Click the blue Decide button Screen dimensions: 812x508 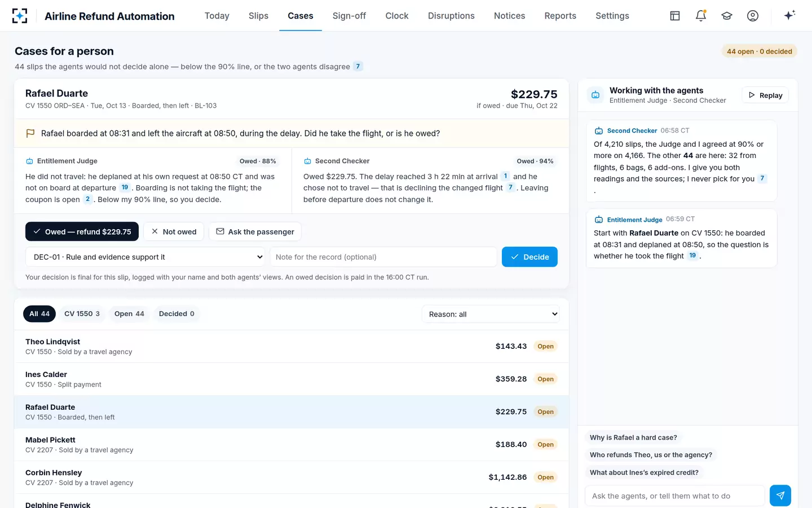pyautogui.click(x=529, y=257)
